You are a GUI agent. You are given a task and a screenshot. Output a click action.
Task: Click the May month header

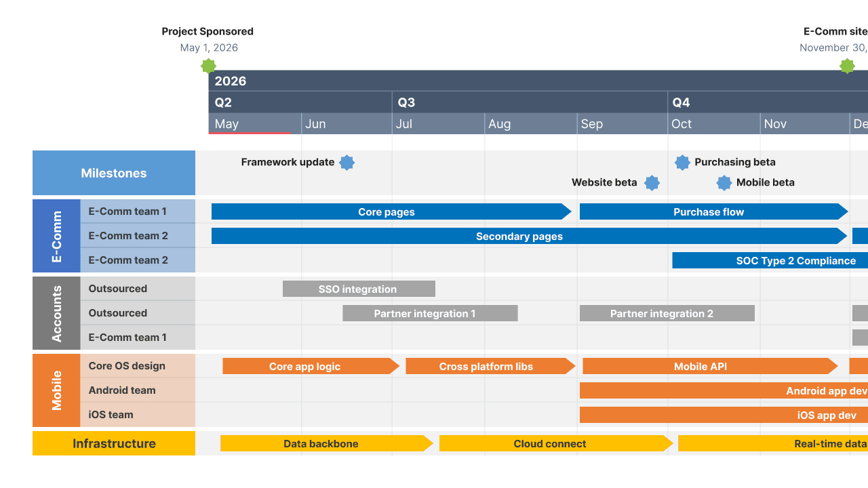click(255, 124)
